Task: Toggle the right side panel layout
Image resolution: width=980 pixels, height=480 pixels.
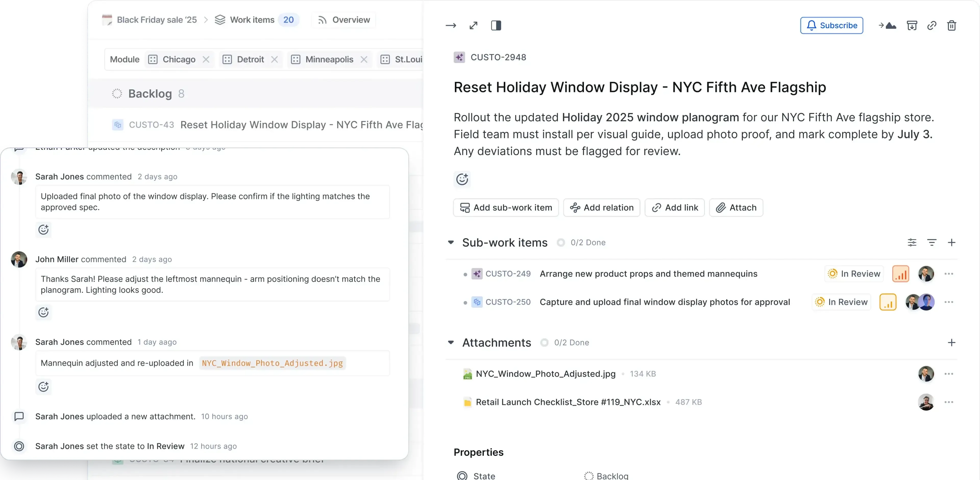Action: coord(496,26)
